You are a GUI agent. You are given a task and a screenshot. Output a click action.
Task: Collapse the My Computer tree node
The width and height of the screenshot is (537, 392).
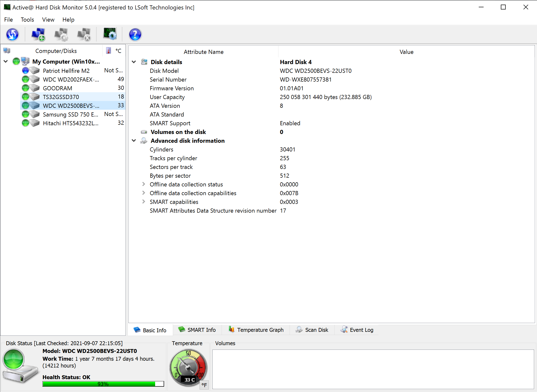[6, 61]
